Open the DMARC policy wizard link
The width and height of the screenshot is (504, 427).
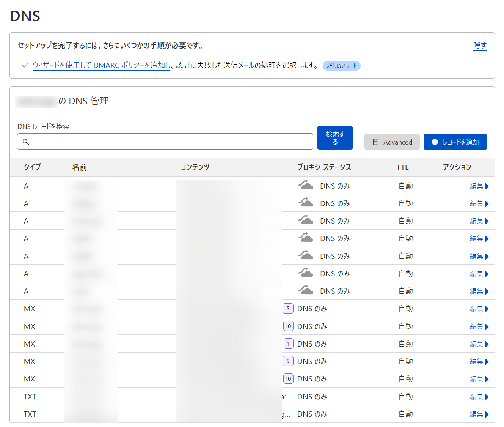pyautogui.click(x=101, y=65)
